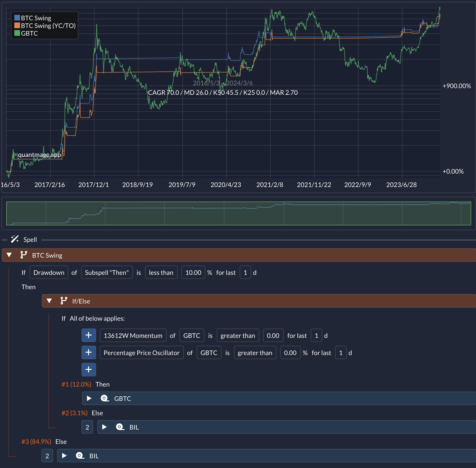Click the plus icon beside Percentage Price Oscillator

click(89, 352)
